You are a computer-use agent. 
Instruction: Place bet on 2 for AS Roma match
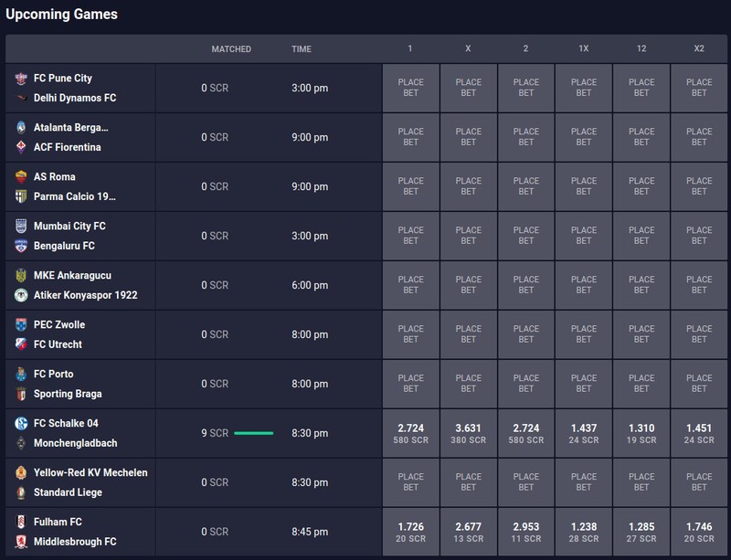coord(526,186)
